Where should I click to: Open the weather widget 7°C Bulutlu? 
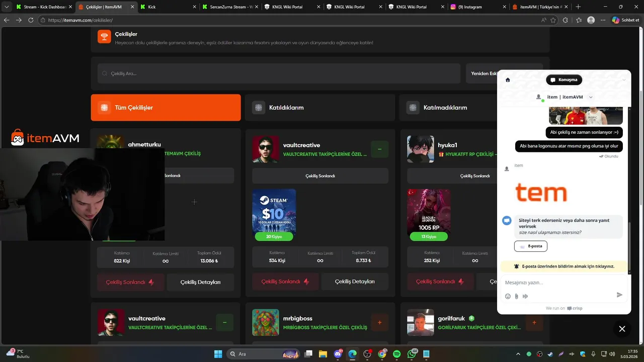[18, 353]
